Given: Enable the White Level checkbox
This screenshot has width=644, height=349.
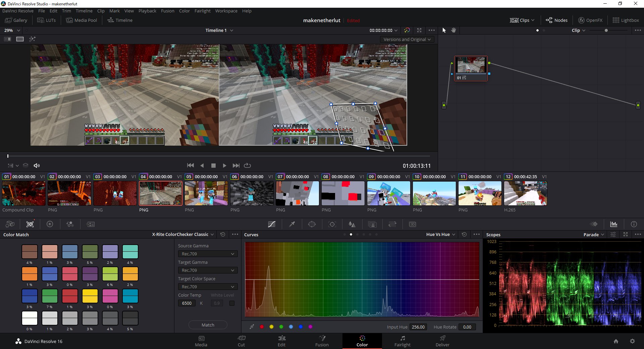Looking at the screenshot, I should 231,303.
